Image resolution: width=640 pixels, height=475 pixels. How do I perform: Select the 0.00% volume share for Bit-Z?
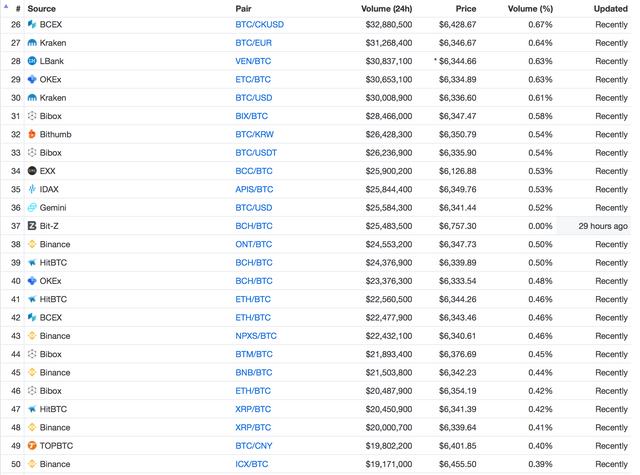click(540, 226)
